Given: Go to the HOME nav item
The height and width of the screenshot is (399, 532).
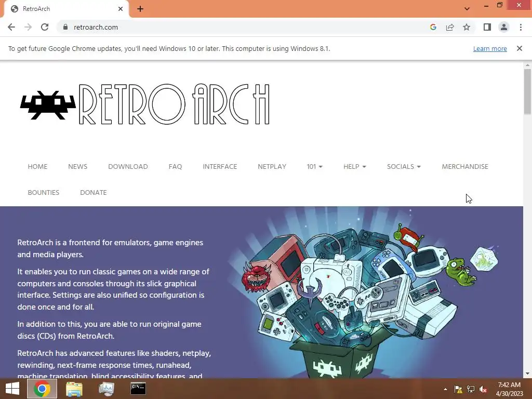Looking at the screenshot, I should coord(37,167).
